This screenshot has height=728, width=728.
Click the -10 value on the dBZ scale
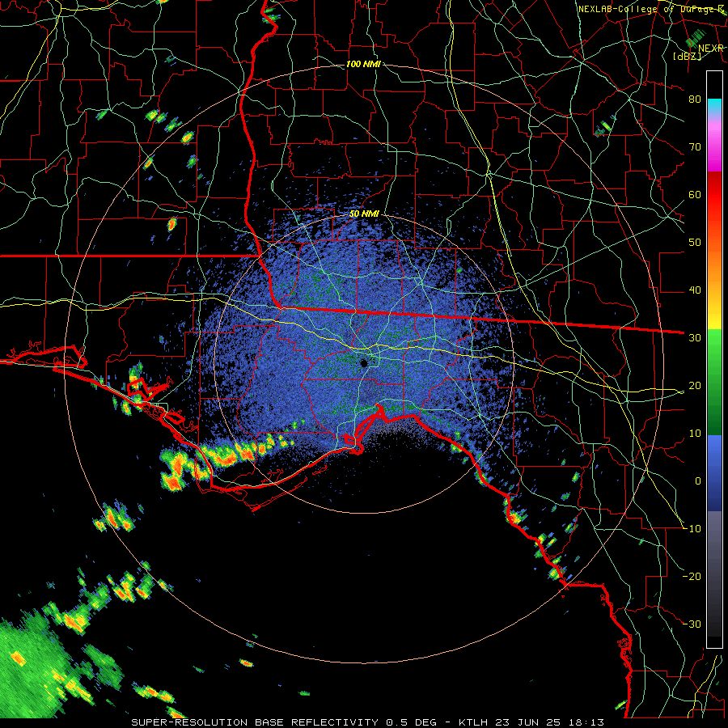692,529
